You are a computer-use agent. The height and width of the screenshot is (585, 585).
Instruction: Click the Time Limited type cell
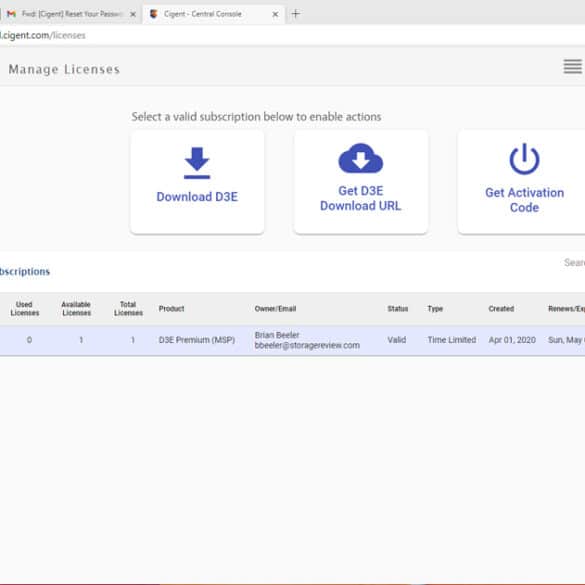tap(452, 340)
